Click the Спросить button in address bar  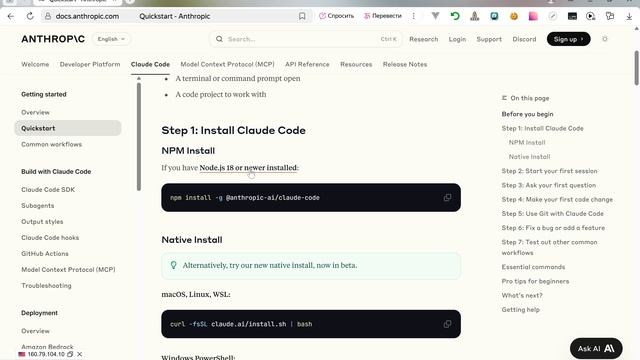click(336, 16)
